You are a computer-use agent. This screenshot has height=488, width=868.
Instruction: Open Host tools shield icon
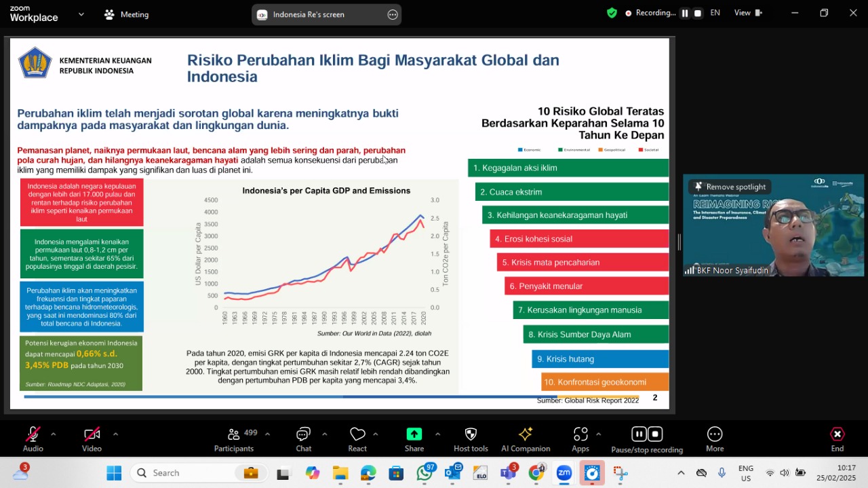471,434
